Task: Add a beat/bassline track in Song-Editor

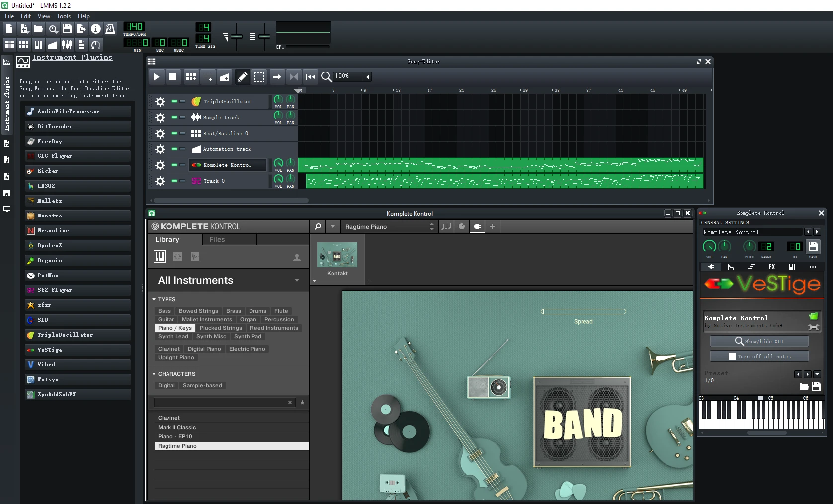Action: pos(191,77)
